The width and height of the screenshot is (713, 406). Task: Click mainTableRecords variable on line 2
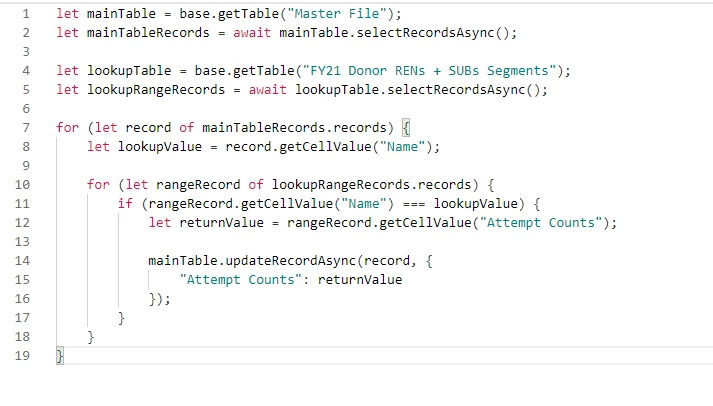click(148, 33)
